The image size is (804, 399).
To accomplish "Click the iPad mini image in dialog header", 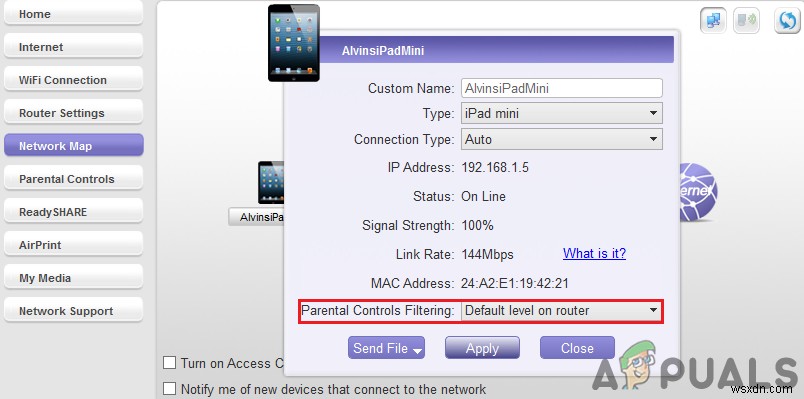I will click(294, 43).
